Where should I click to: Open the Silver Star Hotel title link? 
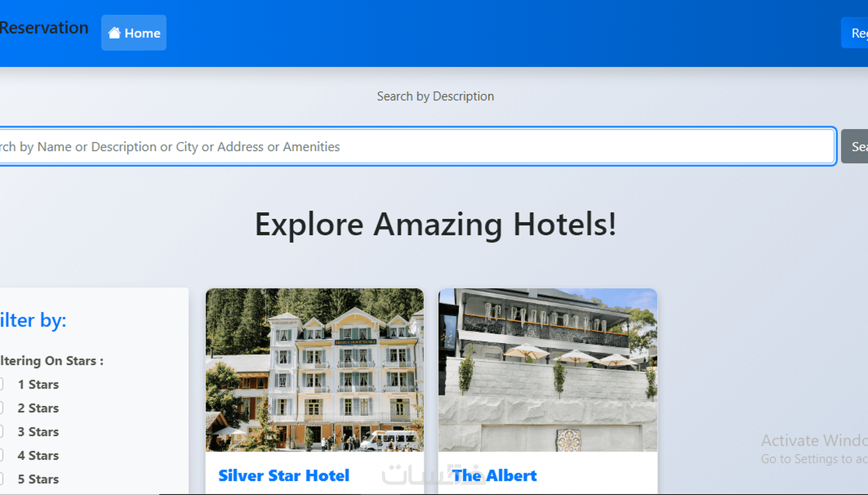coord(284,476)
